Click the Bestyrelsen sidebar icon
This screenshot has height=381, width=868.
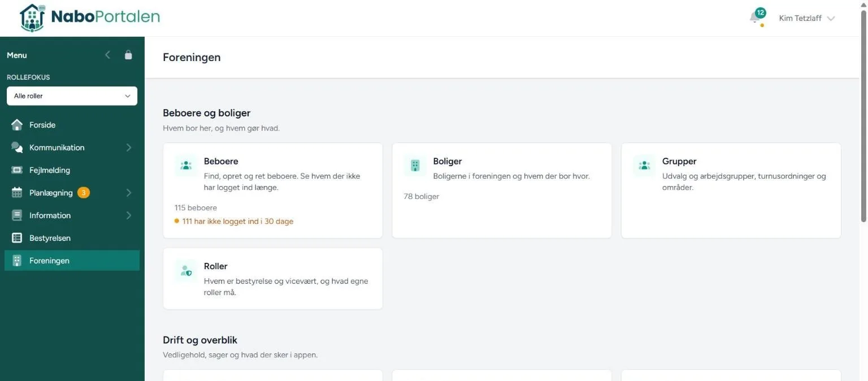click(x=17, y=238)
